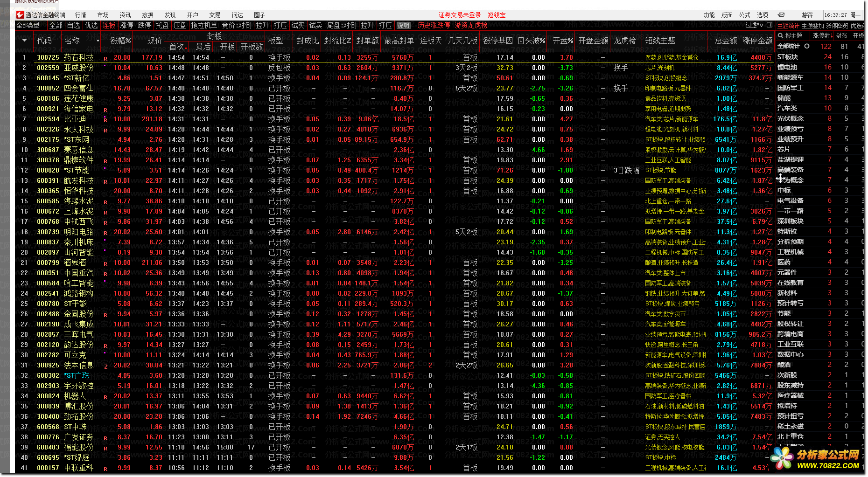Click the 说明 button
Image resolution: width=868 pixels, height=477 pixels.
pos(403,25)
